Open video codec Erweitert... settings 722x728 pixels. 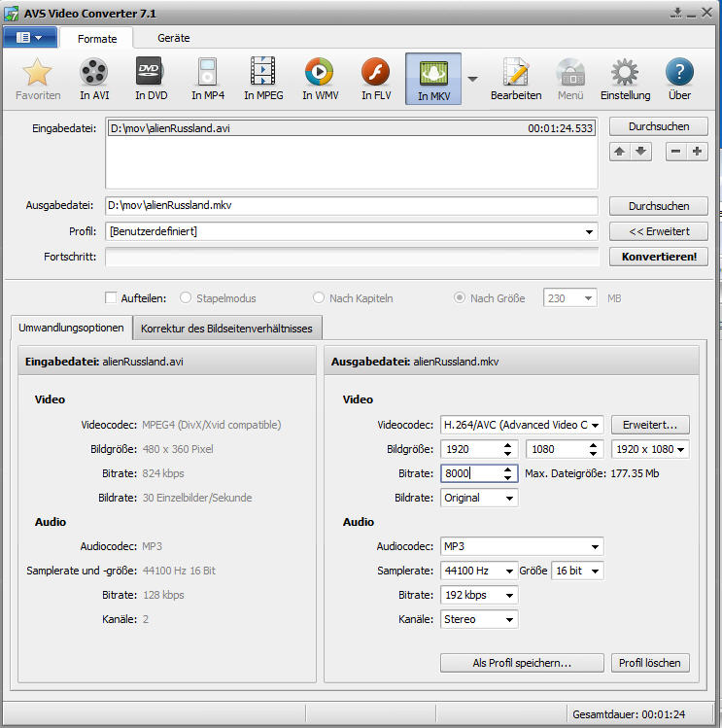pyautogui.click(x=650, y=425)
